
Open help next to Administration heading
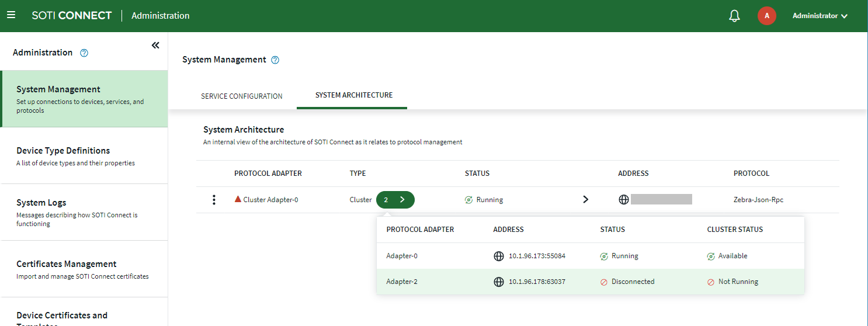pos(84,53)
